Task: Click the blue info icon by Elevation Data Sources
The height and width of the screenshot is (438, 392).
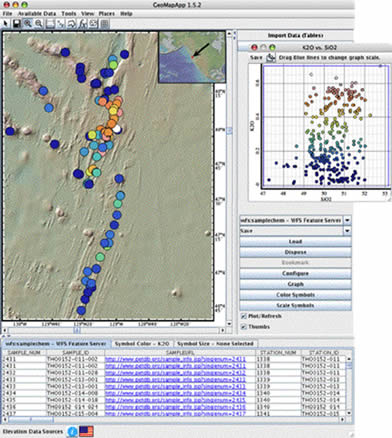Action: tap(72, 431)
